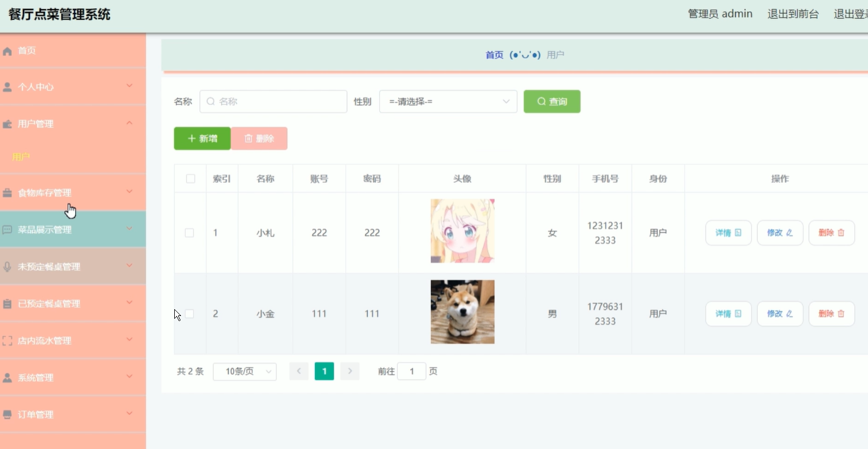The width and height of the screenshot is (868, 449).
Task: Click page number 1 in the pagination
Action: (324, 371)
